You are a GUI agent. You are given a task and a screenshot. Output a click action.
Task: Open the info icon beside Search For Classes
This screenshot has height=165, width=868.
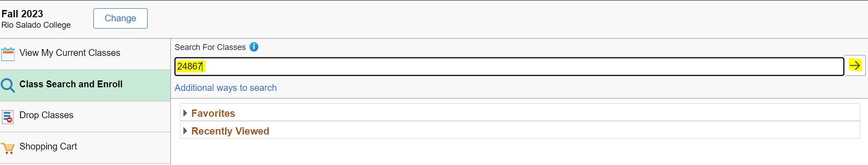[254, 47]
